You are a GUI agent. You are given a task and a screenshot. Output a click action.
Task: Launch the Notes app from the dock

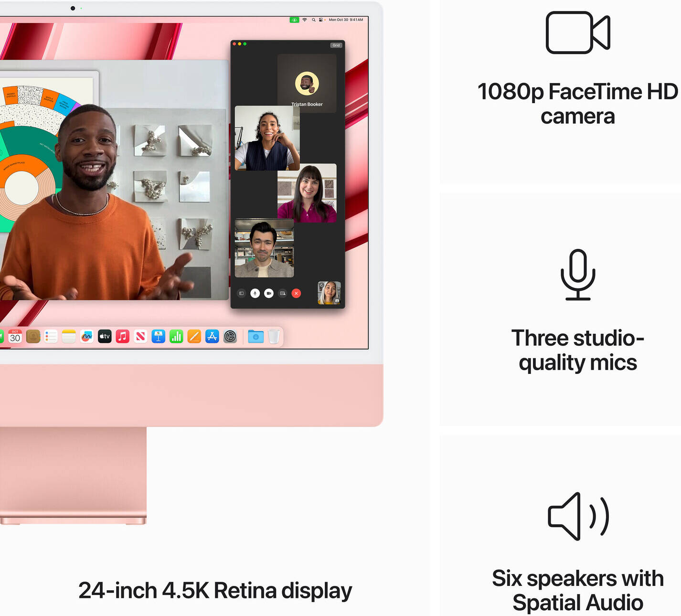pos(69,337)
